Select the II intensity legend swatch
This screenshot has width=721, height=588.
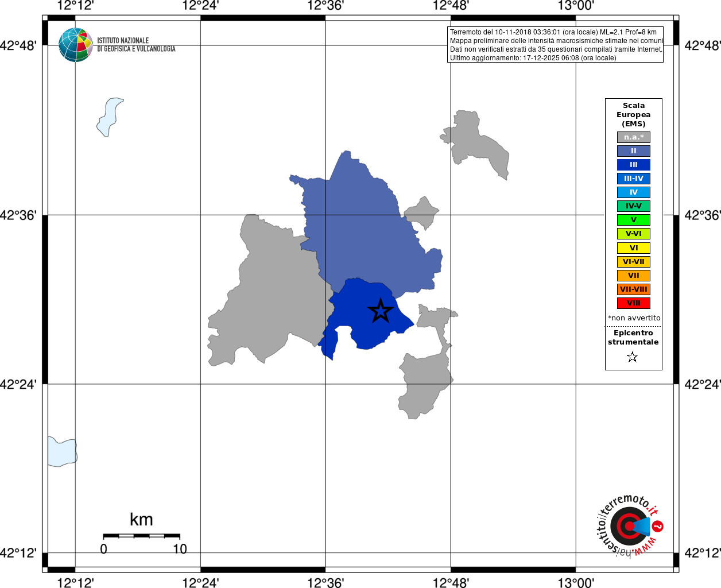click(634, 151)
